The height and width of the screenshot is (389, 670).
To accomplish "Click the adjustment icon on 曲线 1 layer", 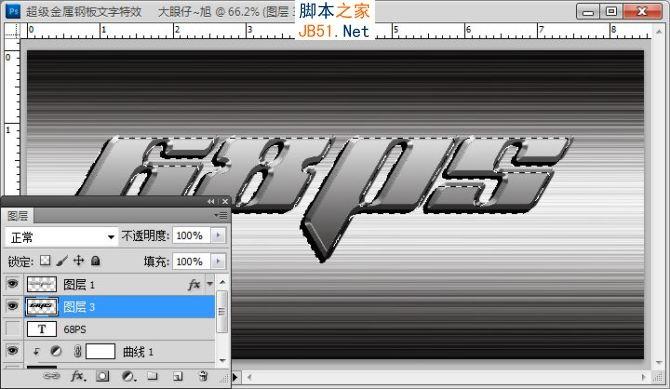I will click(56, 351).
